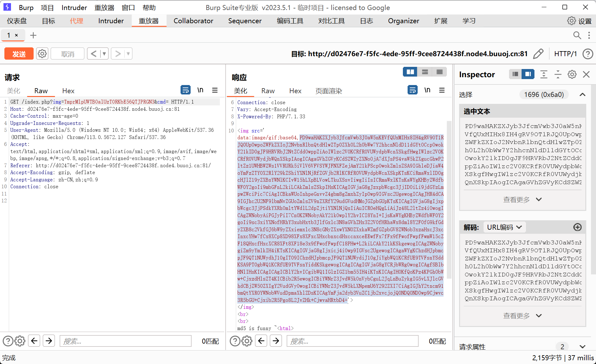Dock the Inspector panel to the left

[515, 74]
